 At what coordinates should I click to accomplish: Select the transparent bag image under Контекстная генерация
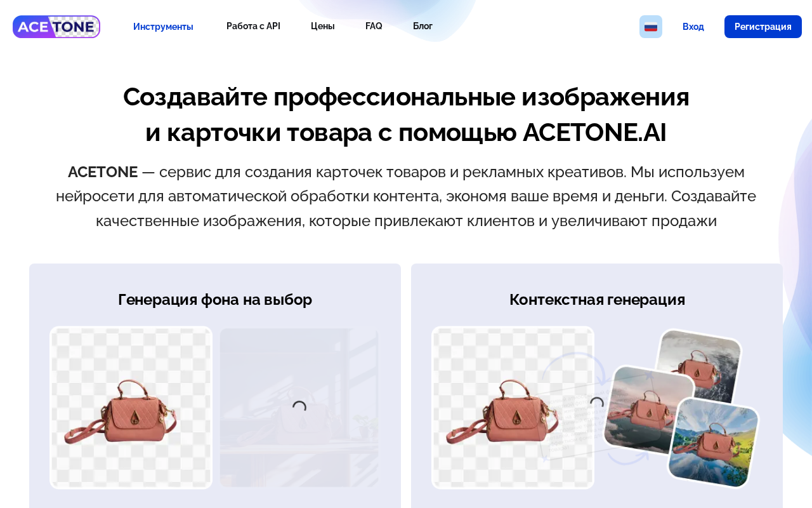click(x=513, y=408)
